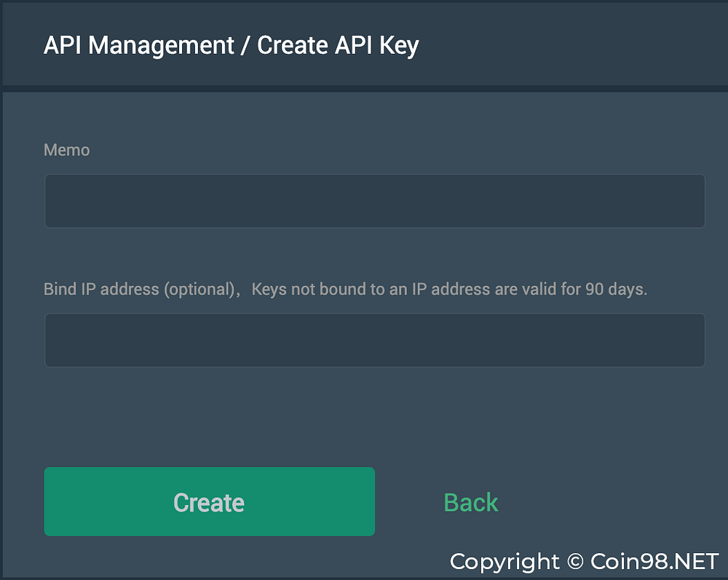728x580 pixels.
Task: Click the Coin98.NET watermark text
Action: pyautogui.click(x=654, y=561)
